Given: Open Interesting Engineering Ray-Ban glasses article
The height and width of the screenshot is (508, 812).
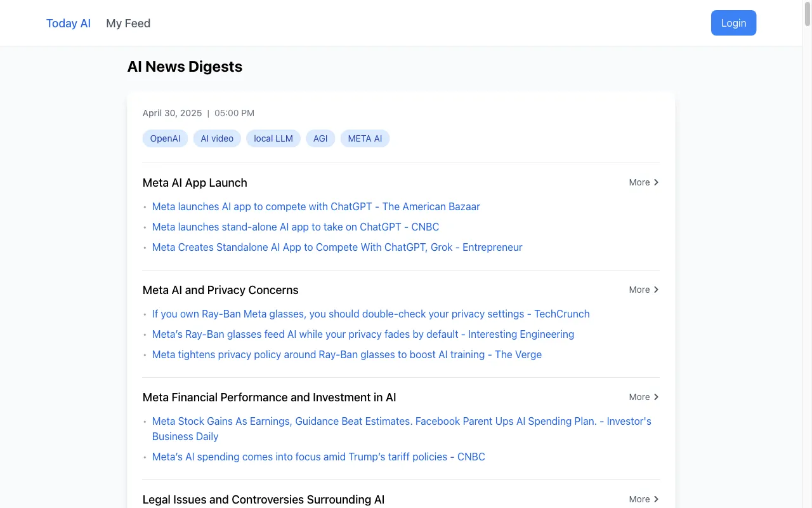Looking at the screenshot, I should (363, 334).
